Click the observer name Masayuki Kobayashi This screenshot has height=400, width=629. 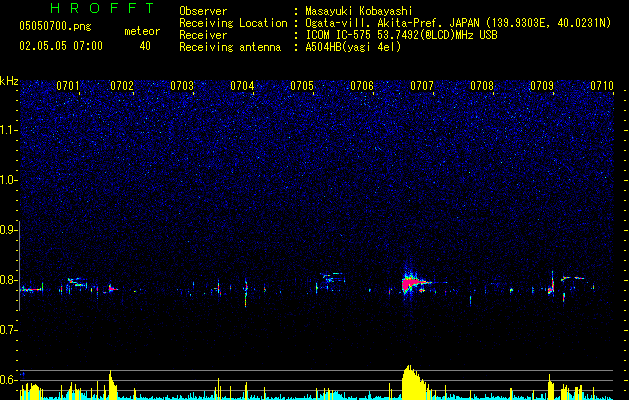(x=359, y=11)
